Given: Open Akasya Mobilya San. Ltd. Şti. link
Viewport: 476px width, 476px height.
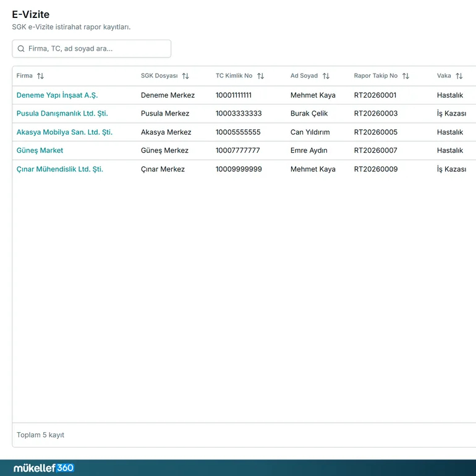Looking at the screenshot, I should pyautogui.click(x=64, y=132).
